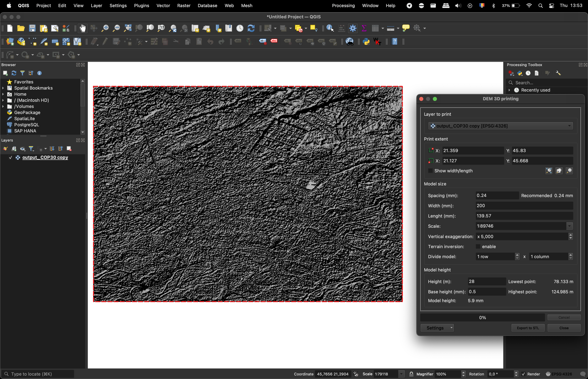Click the Refresh map icon
588x379 pixels.
[x=251, y=28]
